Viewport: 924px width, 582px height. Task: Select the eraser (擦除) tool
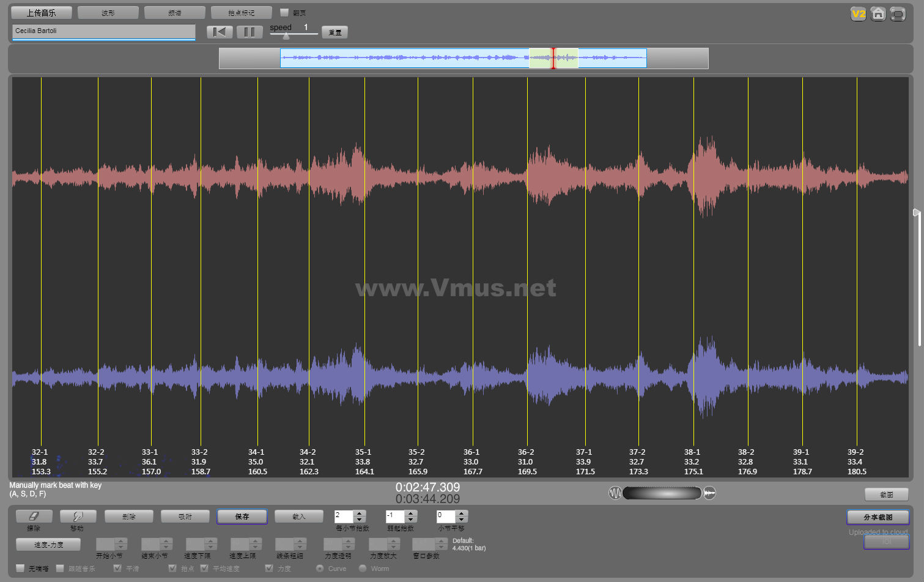point(34,517)
